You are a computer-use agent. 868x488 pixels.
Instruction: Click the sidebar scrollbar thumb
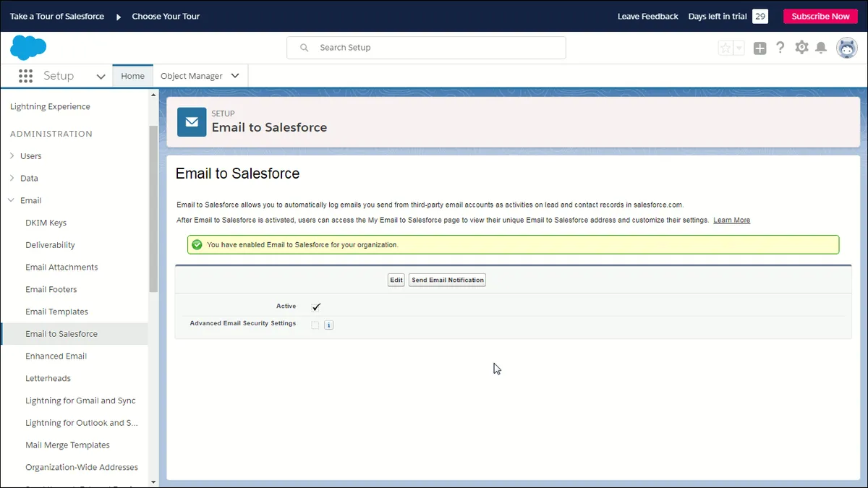click(153, 208)
